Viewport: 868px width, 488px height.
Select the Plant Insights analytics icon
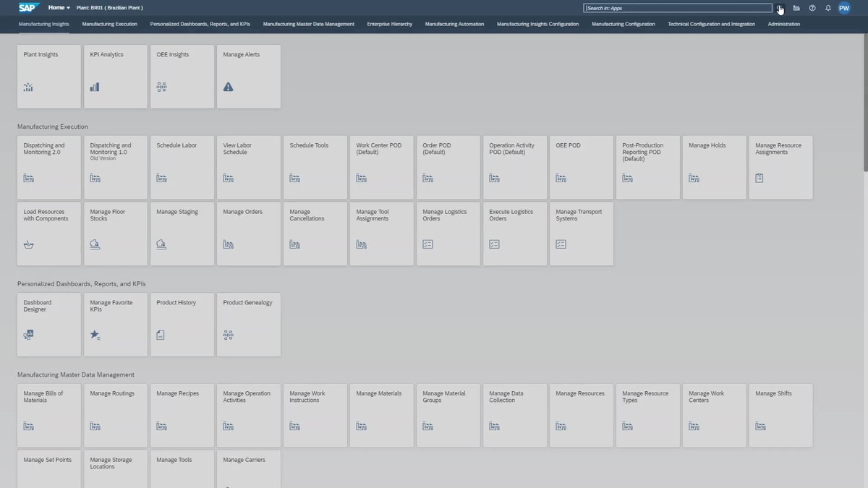click(27, 86)
